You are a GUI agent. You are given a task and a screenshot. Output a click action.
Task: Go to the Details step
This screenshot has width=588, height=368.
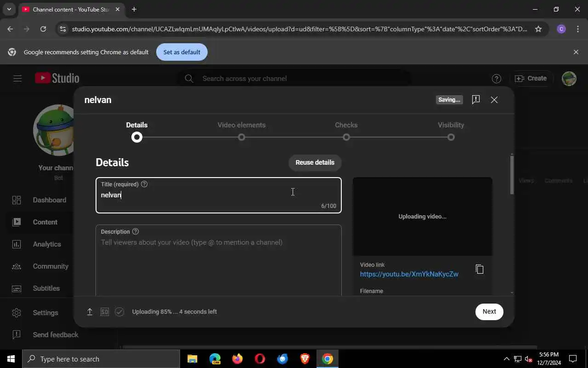(137, 132)
